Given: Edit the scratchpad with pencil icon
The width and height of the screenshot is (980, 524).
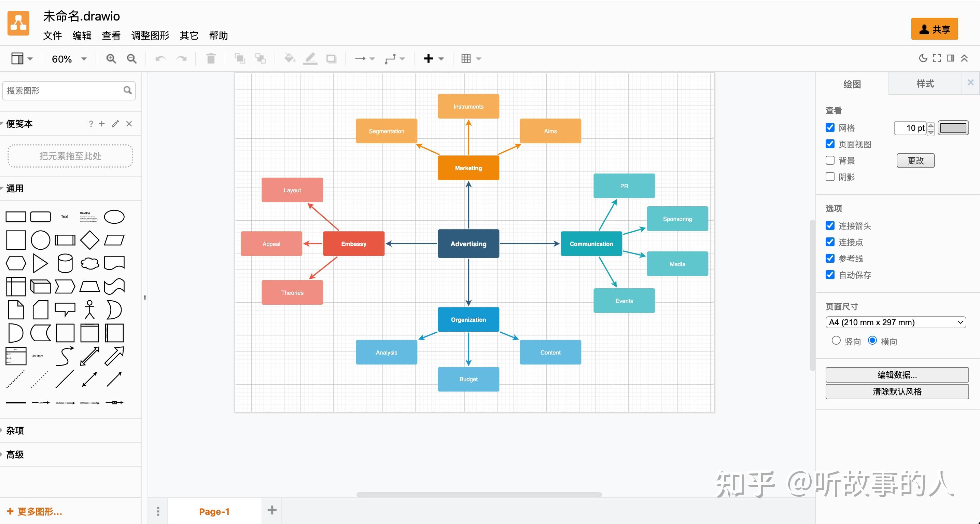Looking at the screenshot, I should [115, 124].
